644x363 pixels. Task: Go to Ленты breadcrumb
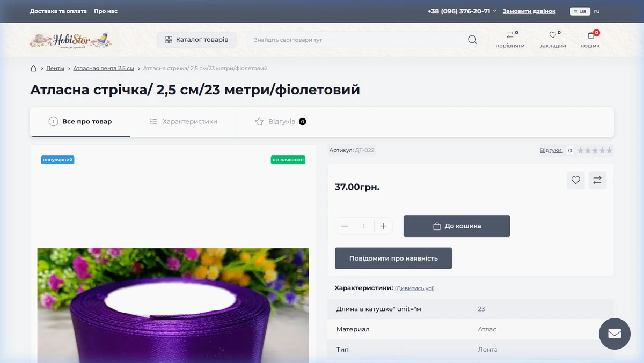point(55,68)
